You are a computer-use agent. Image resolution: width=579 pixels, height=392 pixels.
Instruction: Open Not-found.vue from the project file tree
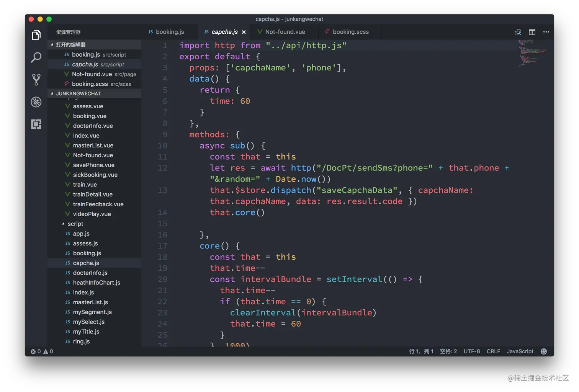(94, 155)
